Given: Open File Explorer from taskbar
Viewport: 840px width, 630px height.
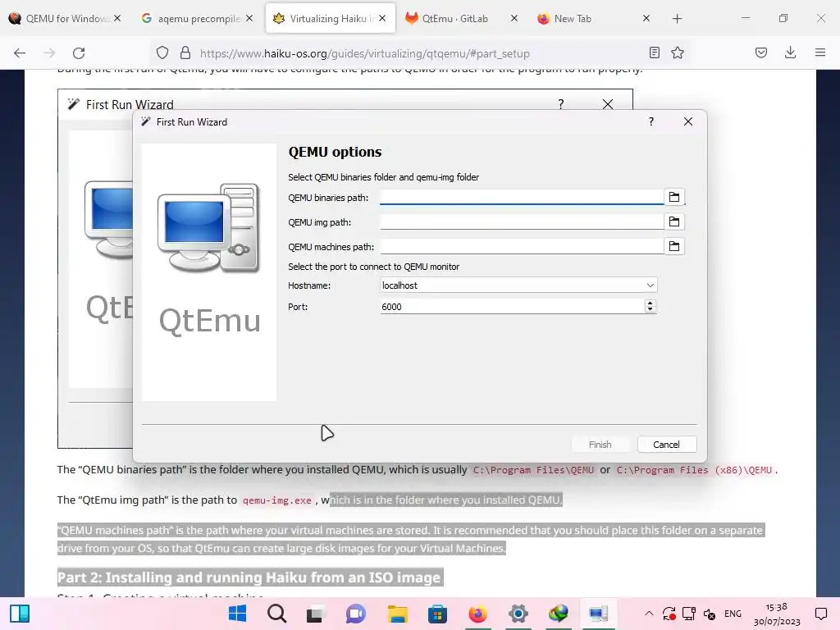Looking at the screenshot, I should click(x=398, y=614).
